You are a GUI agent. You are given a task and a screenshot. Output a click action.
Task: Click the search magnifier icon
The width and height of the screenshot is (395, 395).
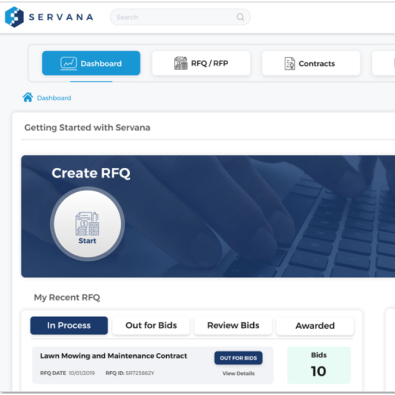pos(240,17)
